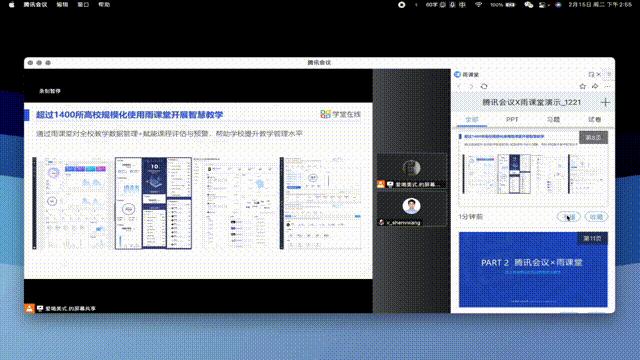Open the 编辑 menu
This screenshot has height=360, width=640.
coord(62,5)
